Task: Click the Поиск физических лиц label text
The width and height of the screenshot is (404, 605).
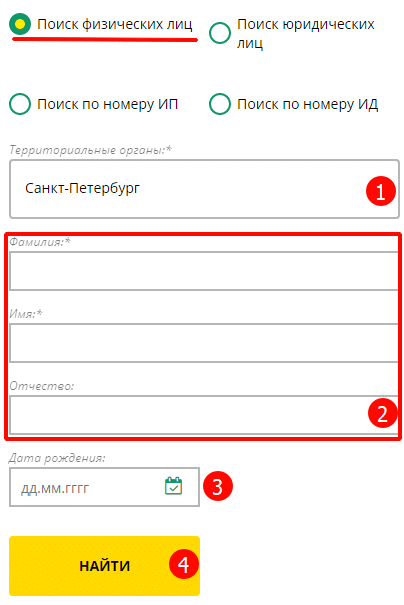Action: (x=115, y=24)
